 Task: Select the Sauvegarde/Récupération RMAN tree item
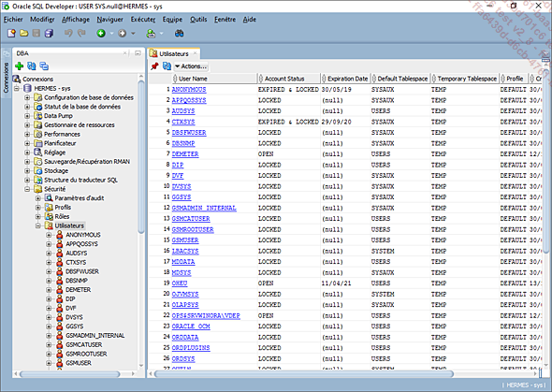(x=87, y=162)
